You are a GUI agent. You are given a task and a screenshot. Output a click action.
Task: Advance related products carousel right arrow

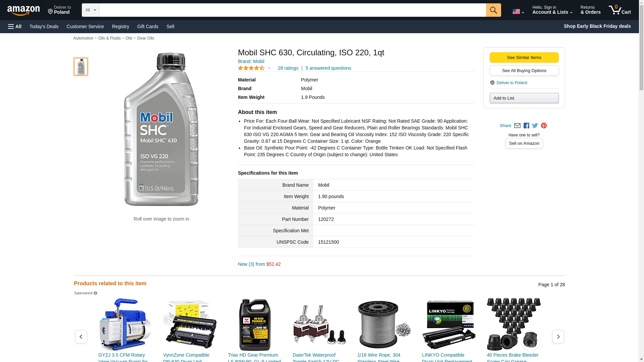point(558,337)
